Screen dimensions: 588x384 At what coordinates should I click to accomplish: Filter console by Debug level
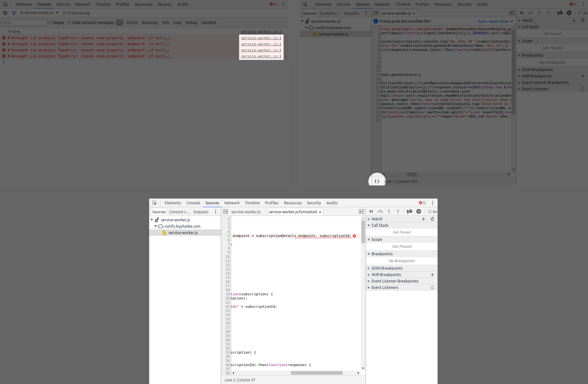point(191,23)
